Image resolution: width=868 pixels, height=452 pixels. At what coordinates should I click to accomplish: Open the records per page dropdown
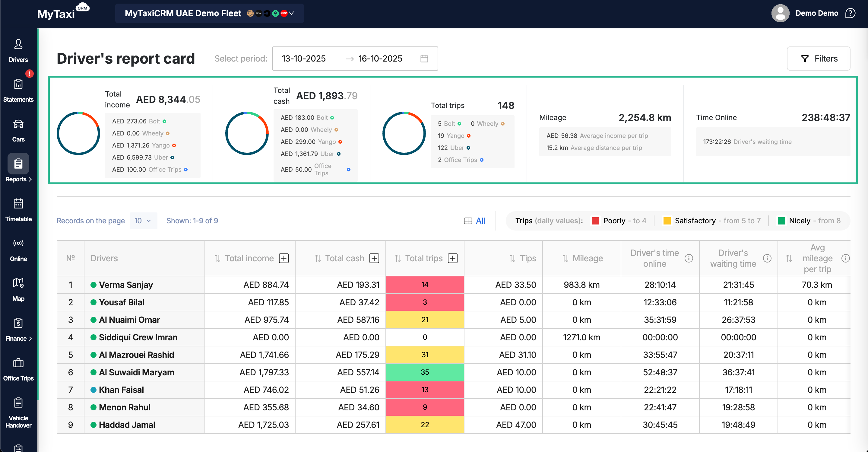[143, 221]
